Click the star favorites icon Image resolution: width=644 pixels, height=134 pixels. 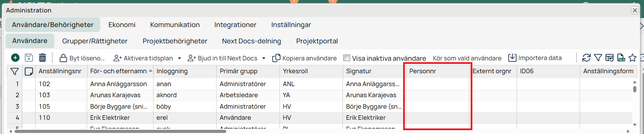pos(633,58)
